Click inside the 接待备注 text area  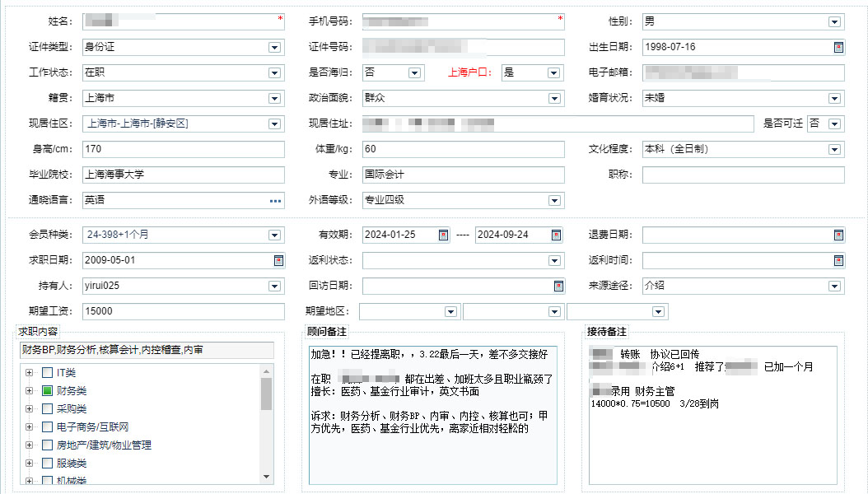point(713,416)
